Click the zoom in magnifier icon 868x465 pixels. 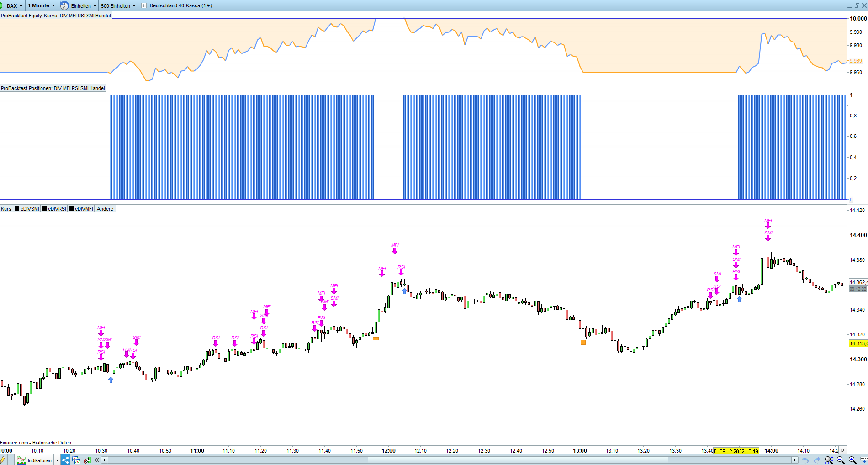coord(852,460)
